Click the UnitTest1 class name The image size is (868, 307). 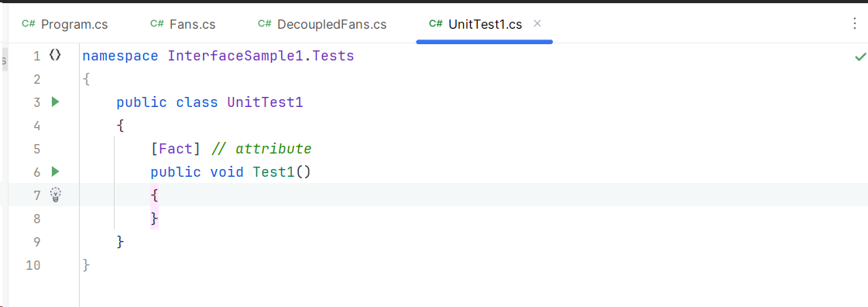click(265, 102)
